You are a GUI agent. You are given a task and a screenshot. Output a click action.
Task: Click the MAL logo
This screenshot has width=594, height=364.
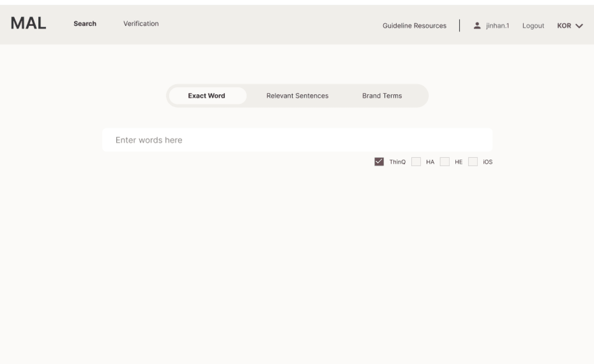(x=28, y=23)
